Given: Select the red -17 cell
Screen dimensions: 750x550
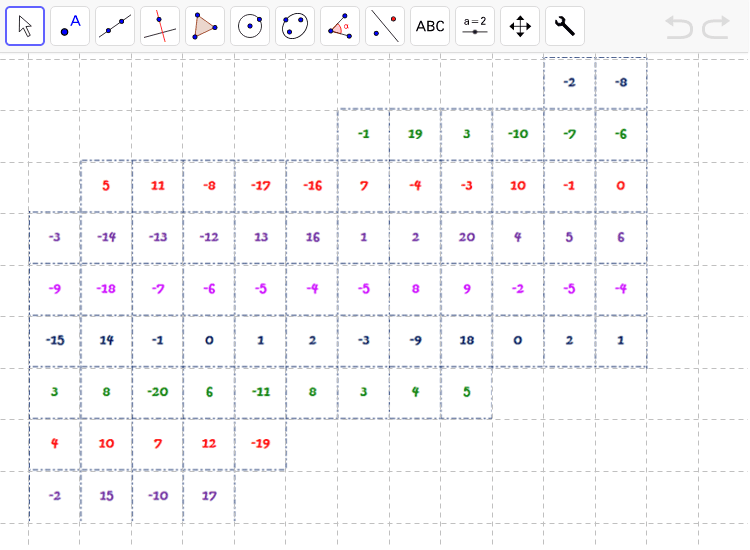Looking at the screenshot, I should 261,186.
